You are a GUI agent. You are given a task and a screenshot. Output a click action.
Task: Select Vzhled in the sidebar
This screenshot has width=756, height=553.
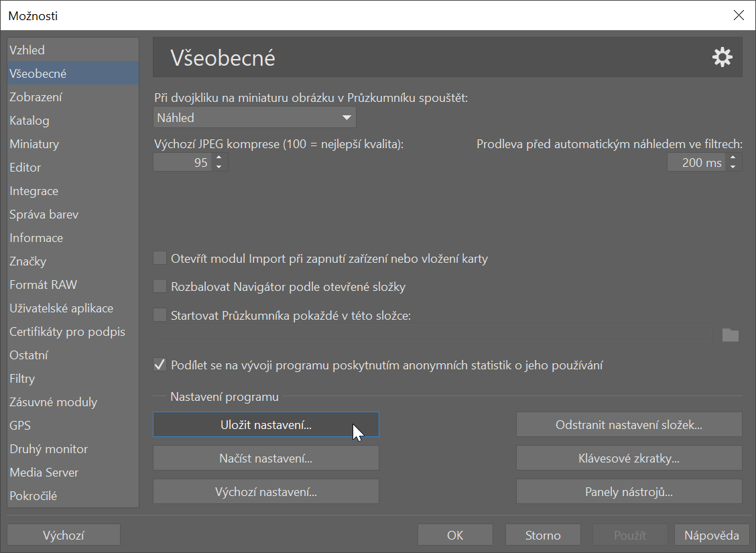point(27,50)
